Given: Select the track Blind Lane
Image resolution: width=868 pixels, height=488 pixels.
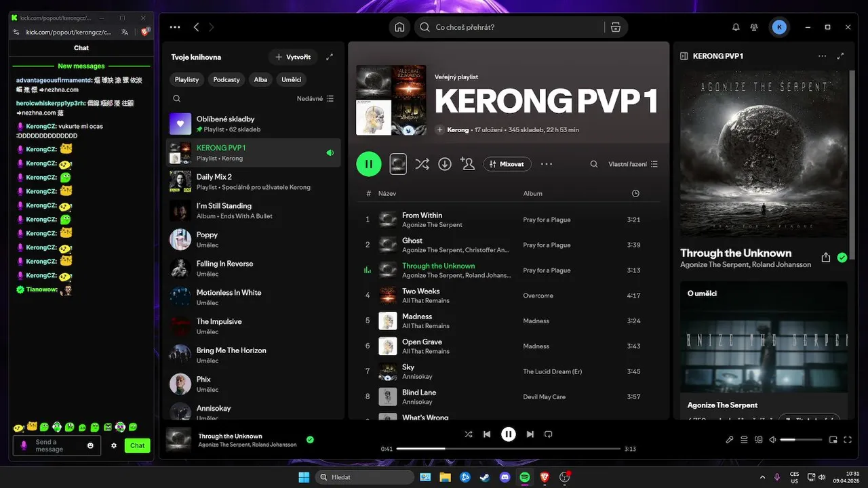Looking at the screenshot, I should tap(509, 396).
